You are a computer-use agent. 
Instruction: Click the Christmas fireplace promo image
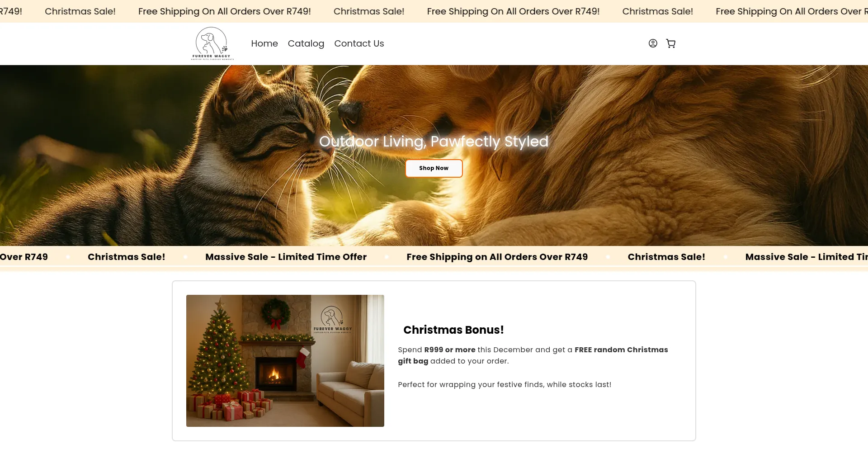(x=285, y=361)
